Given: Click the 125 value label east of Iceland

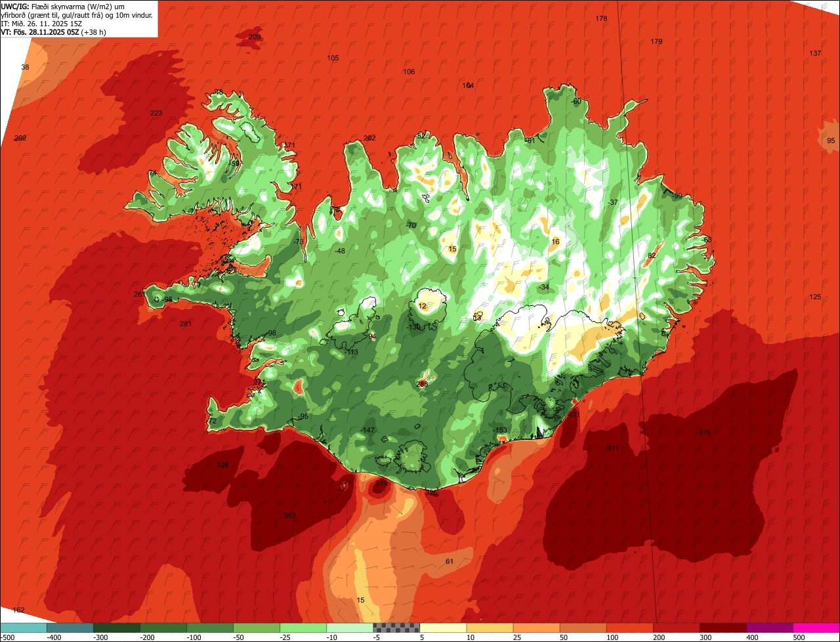Looking at the screenshot, I should pos(815,297).
